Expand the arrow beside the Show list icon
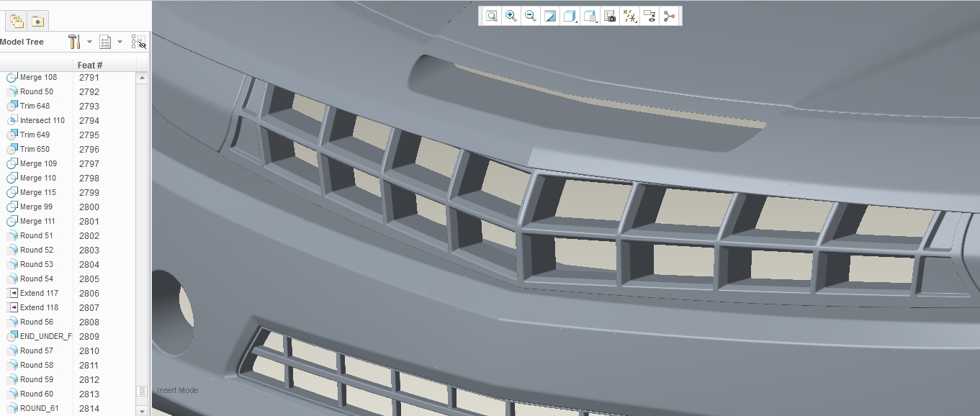The width and height of the screenshot is (980, 416). coord(120,42)
